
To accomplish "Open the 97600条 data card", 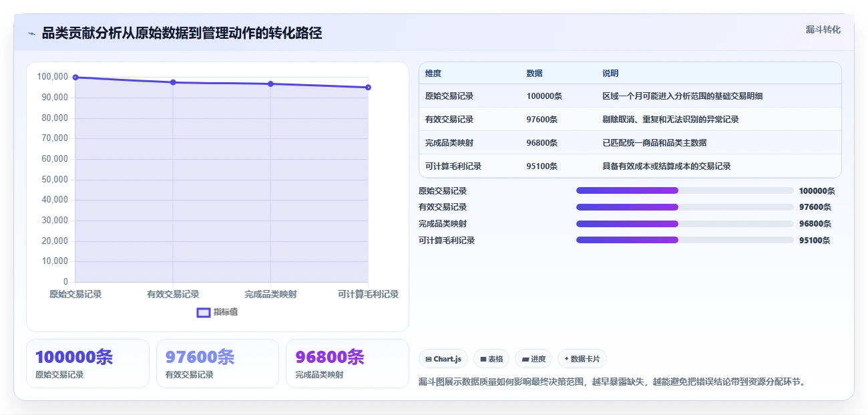I will pyautogui.click(x=217, y=364).
